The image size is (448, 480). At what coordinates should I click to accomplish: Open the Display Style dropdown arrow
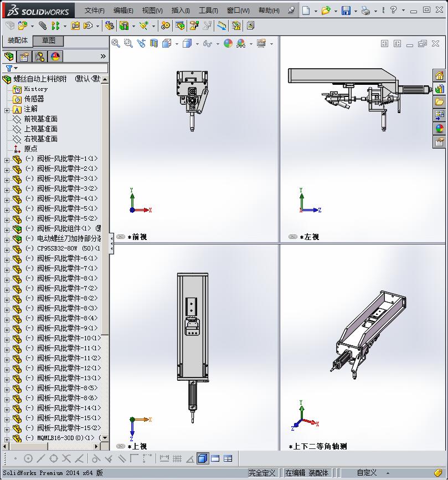[197, 44]
